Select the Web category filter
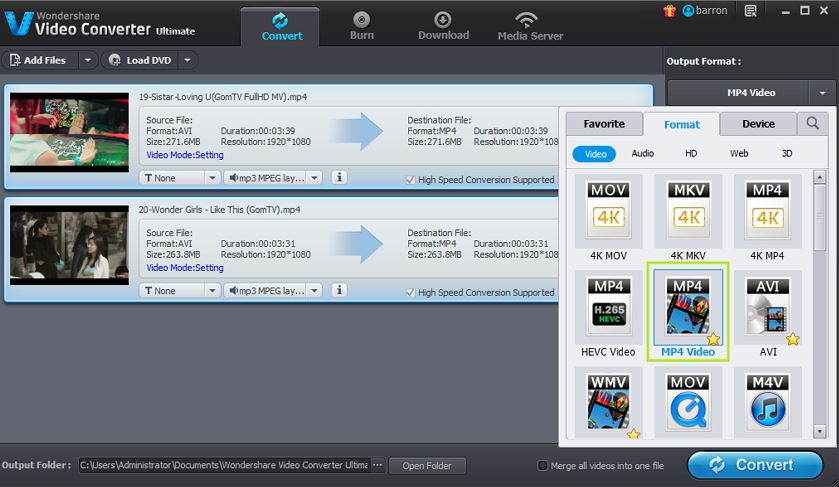Screen dimensions: 839x487 (x=739, y=154)
